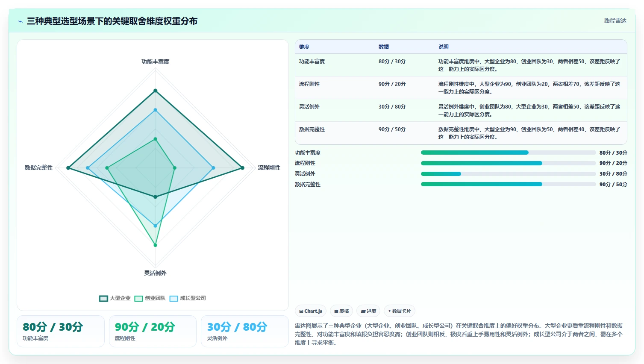
Task: Click the 数据完整性 radar axis label
Action: (38, 167)
